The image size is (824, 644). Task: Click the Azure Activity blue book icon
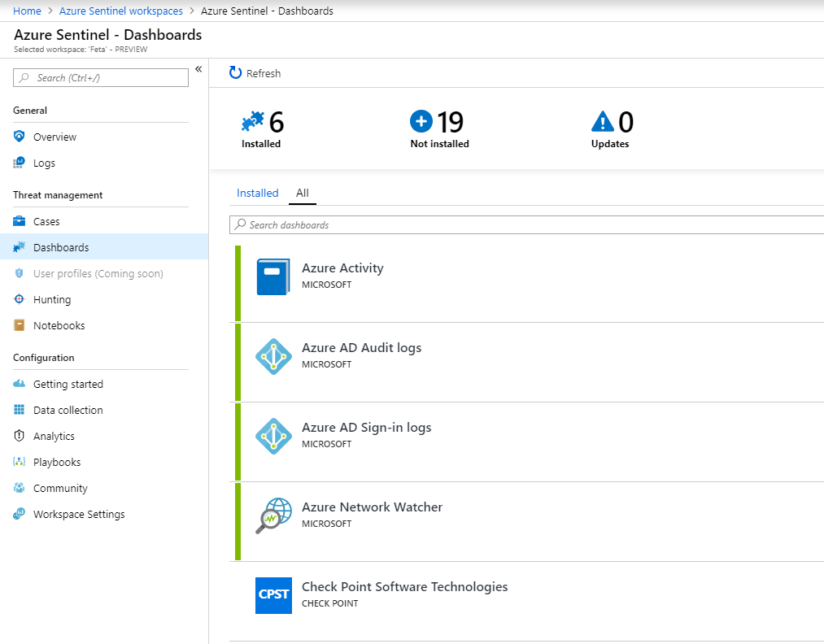tap(273, 276)
